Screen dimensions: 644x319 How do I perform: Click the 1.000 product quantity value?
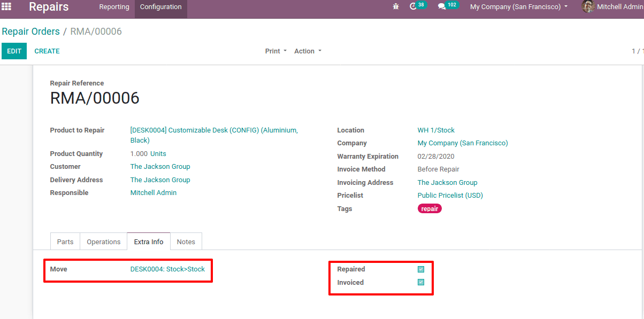[x=139, y=154]
